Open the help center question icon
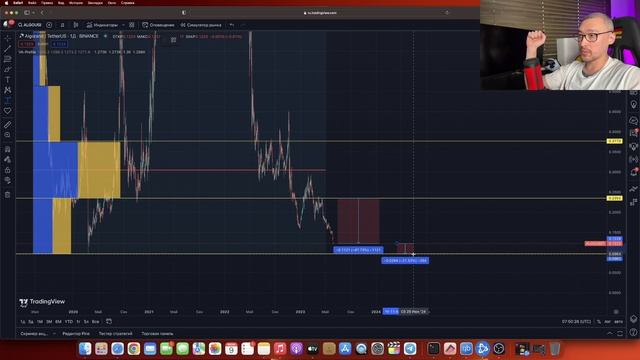 pyautogui.click(x=633, y=333)
